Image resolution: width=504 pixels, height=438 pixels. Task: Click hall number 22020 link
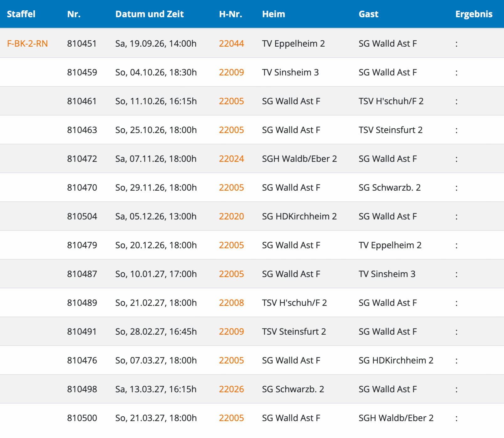coord(231,216)
